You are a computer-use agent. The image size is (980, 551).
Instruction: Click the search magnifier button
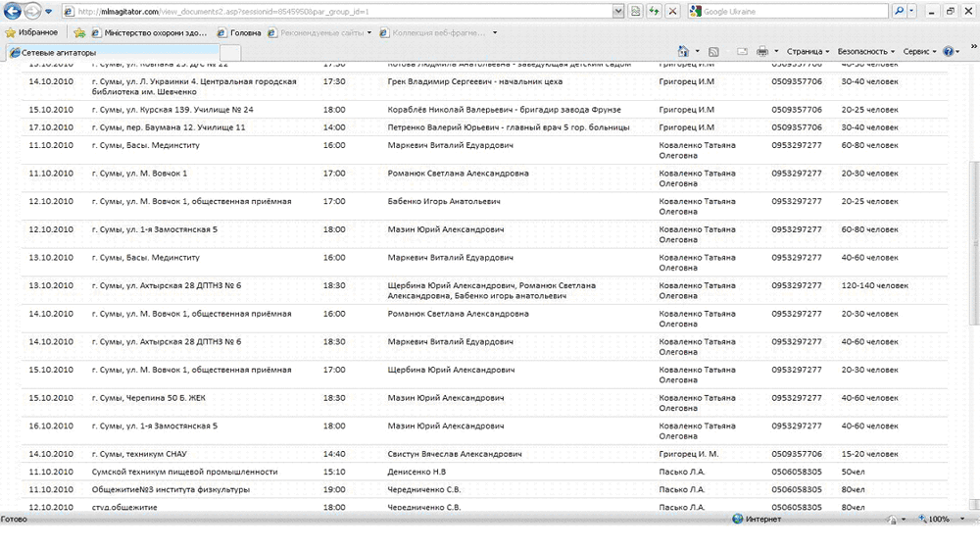coord(899,12)
